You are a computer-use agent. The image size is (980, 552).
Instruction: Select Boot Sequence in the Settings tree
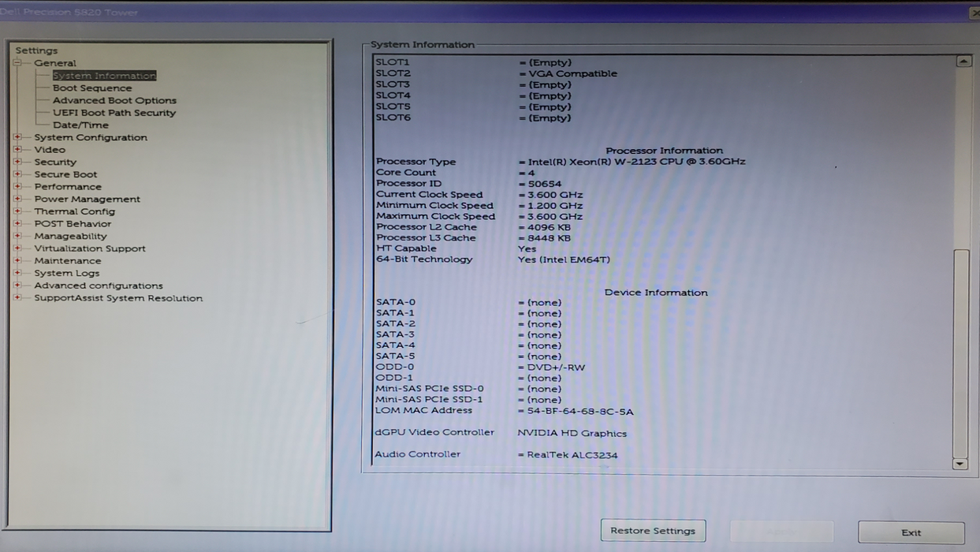[92, 88]
